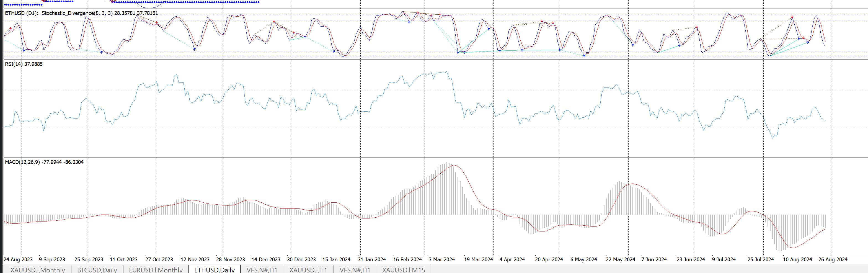Click the 14 Dec 2023 date label
Image resolution: width=868 pixels, height=273 pixels.
[x=266, y=259]
